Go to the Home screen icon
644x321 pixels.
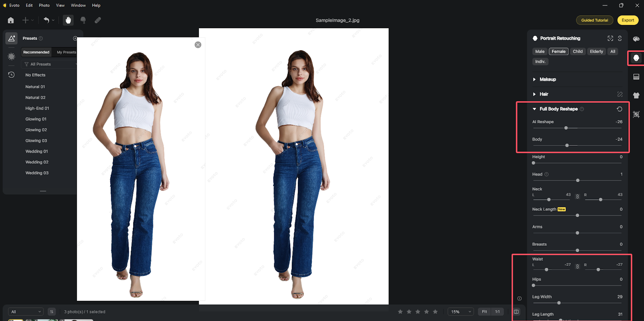(x=11, y=20)
